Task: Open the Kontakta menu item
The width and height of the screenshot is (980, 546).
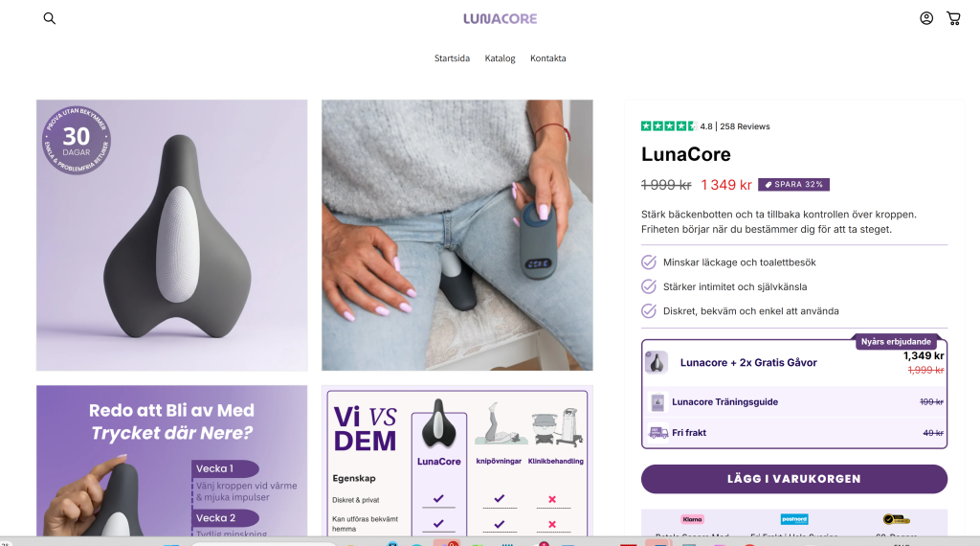Action: [x=548, y=58]
